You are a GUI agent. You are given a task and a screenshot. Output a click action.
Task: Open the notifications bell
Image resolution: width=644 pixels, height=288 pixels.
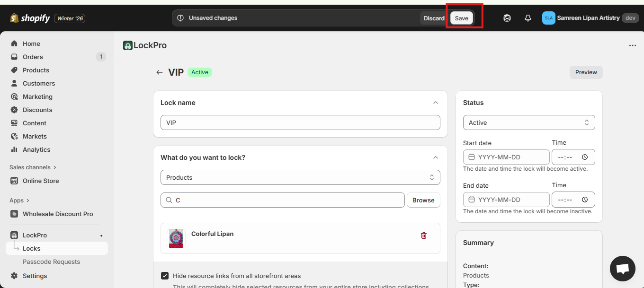528,18
